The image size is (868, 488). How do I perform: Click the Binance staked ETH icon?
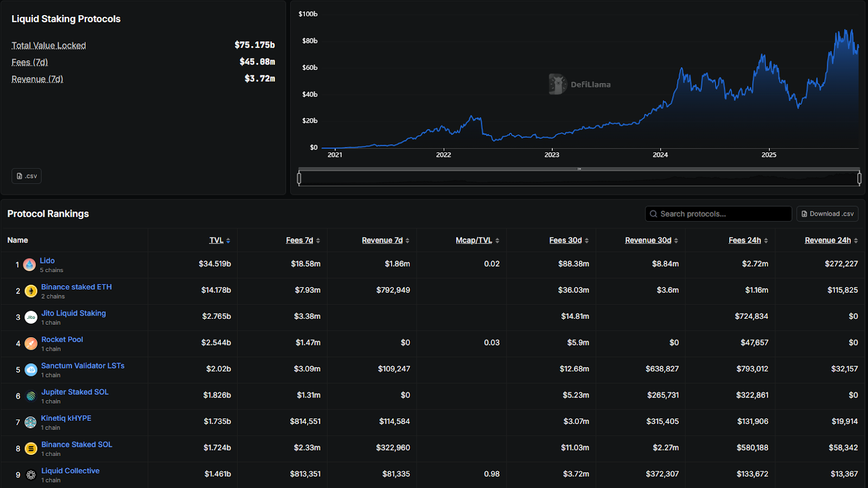click(x=31, y=291)
